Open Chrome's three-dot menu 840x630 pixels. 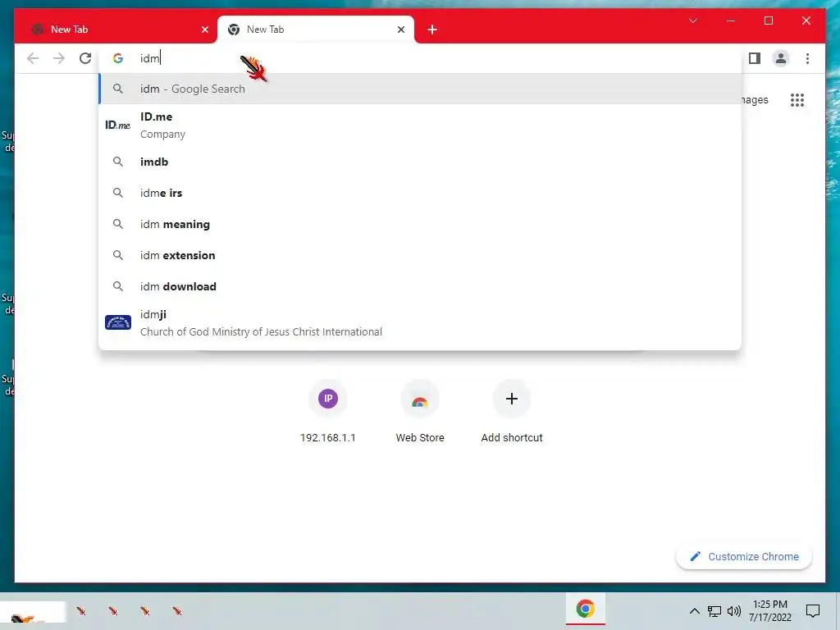click(807, 58)
